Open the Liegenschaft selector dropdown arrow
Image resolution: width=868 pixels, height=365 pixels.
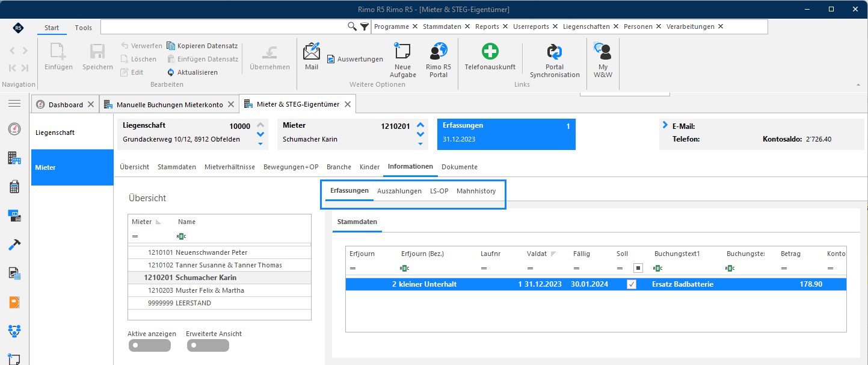(x=260, y=144)
